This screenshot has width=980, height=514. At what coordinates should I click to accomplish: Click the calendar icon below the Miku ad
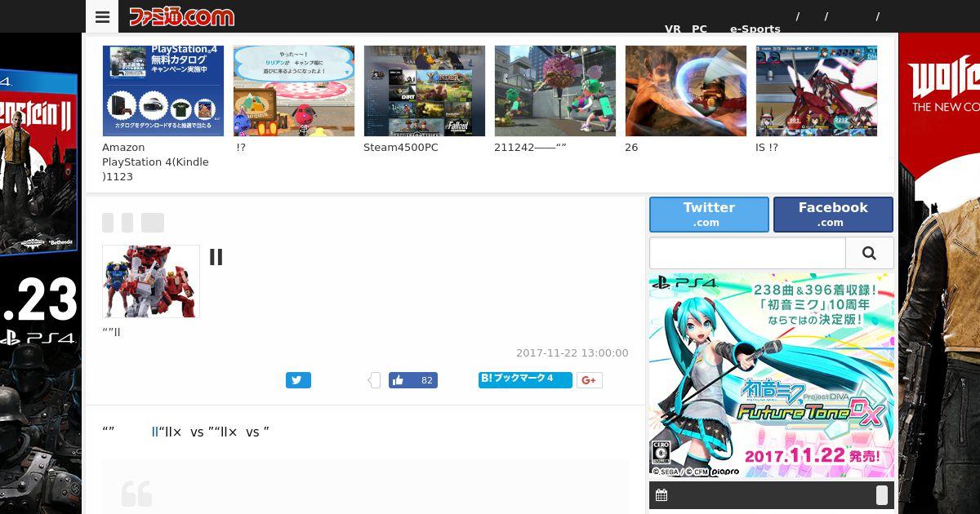tap(661, 495)
